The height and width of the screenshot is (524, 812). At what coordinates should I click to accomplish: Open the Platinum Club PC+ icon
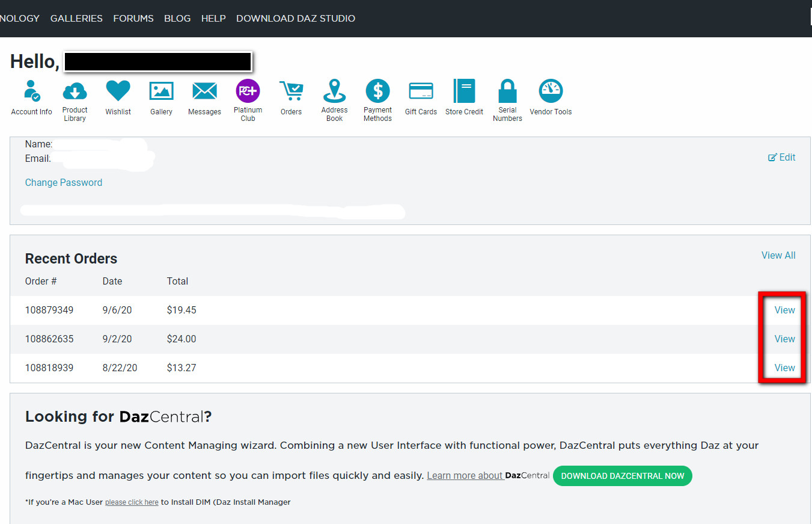tap(248, 91)
